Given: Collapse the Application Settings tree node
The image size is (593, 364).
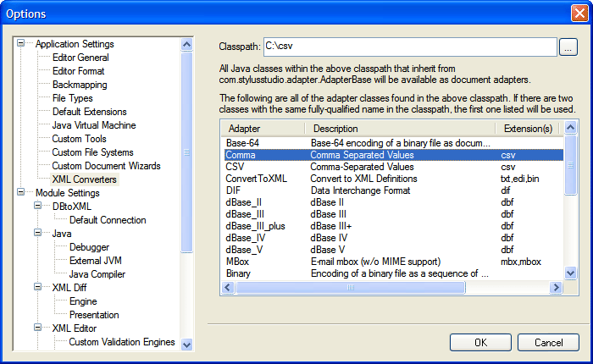Looking at the screenshot, I should click(21, 42).
